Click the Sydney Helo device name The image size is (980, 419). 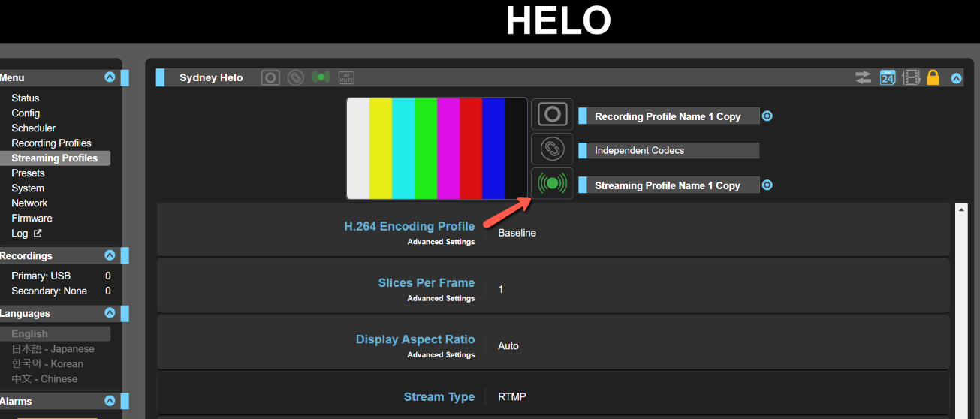point(211,77)
